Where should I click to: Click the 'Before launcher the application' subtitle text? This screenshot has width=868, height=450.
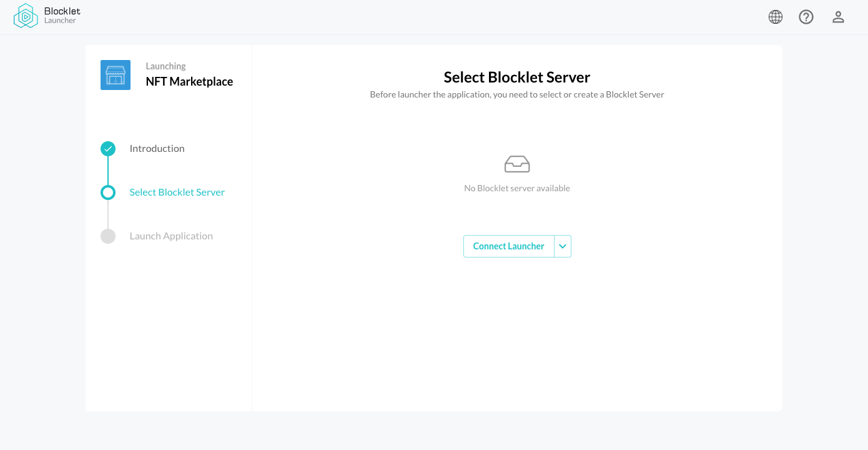tap(517, 95)
